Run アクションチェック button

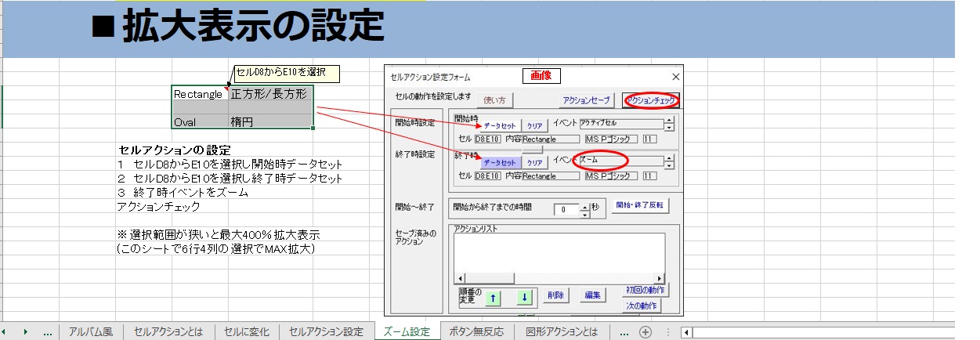point(650,101)
